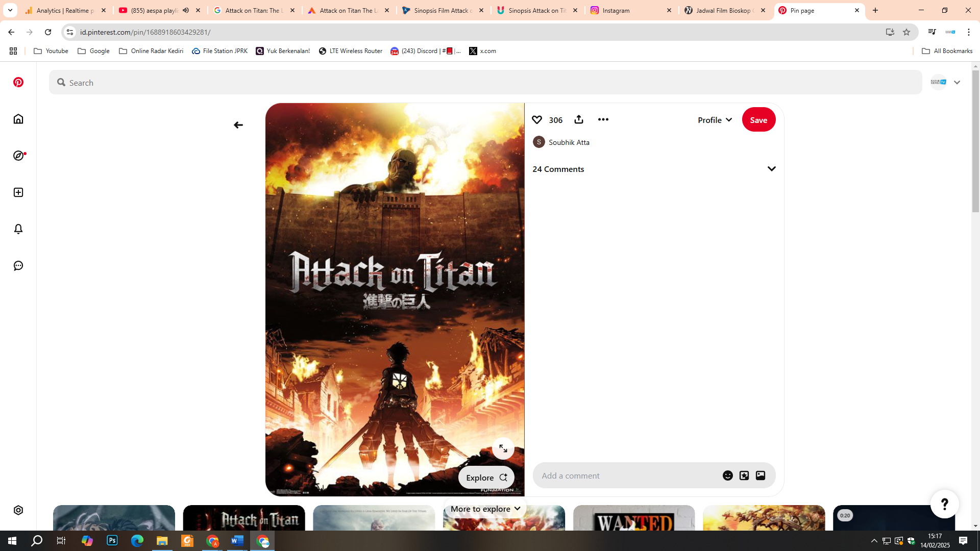Open Photoshop from taskbar
980x551 pixels.
coord(112,541)
